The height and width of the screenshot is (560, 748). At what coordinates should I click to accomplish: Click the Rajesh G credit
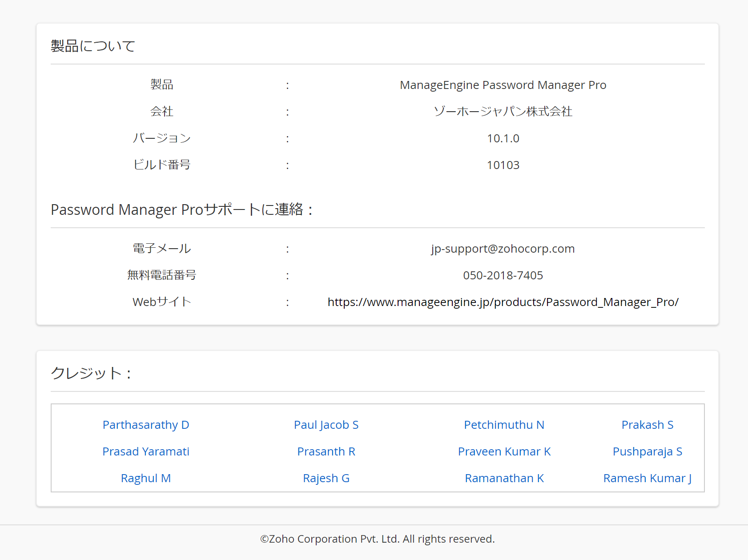click(x=326, y=478)
